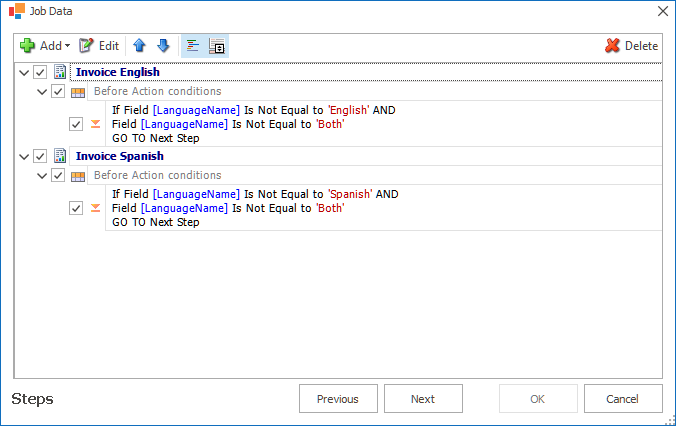Click the collapse tree view icon

[x=217, y=46]
